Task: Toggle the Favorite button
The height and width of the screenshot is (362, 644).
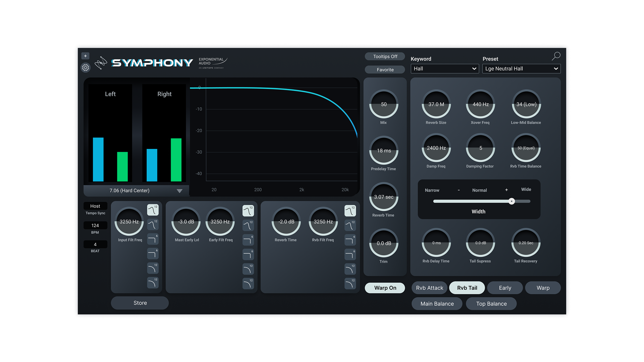Action: (385, 70)
